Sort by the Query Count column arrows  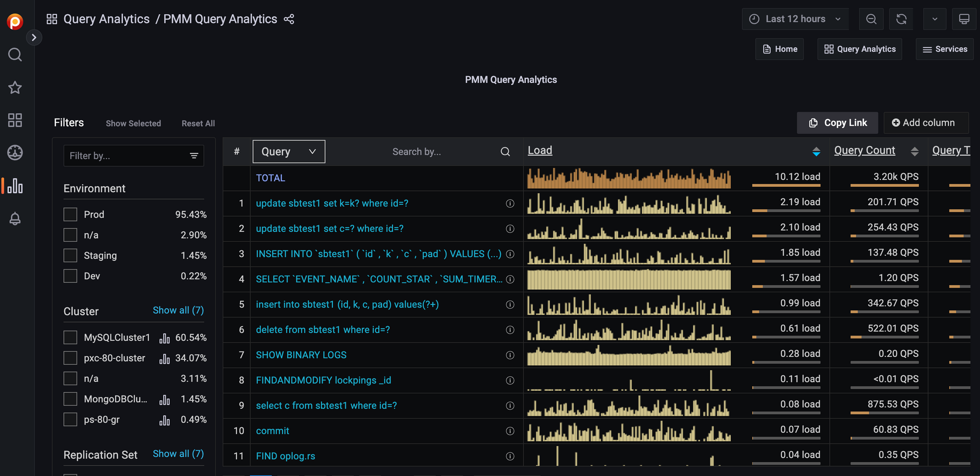914,151
